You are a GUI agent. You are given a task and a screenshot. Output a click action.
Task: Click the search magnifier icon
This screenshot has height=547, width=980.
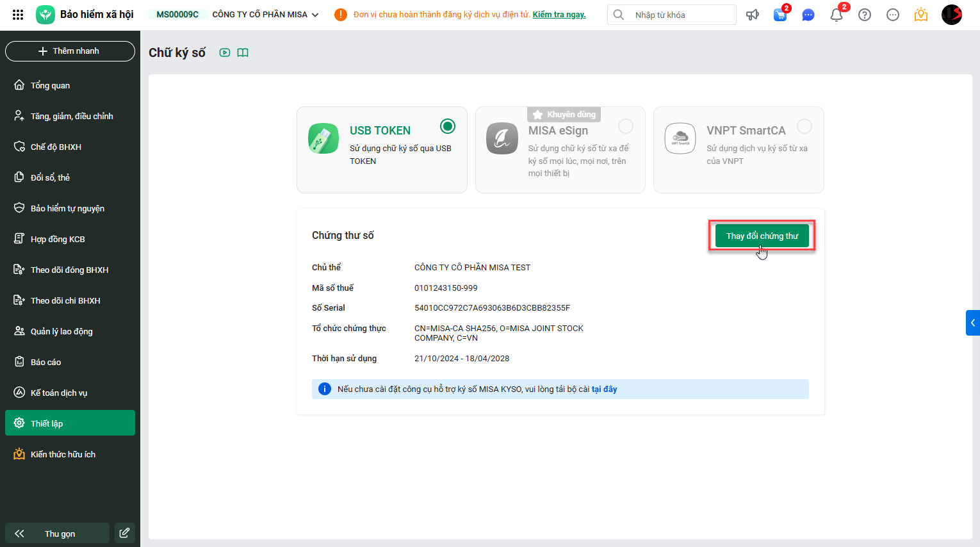coord(619,15)
